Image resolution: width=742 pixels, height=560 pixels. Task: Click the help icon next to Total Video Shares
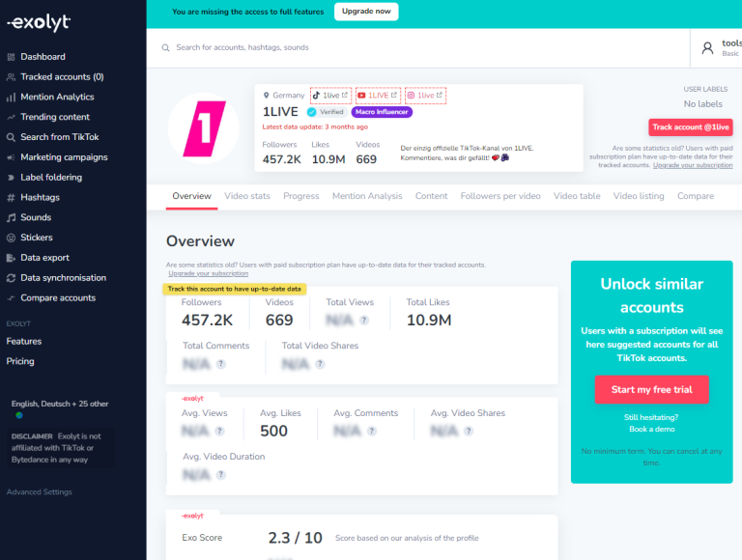[320, 364]
